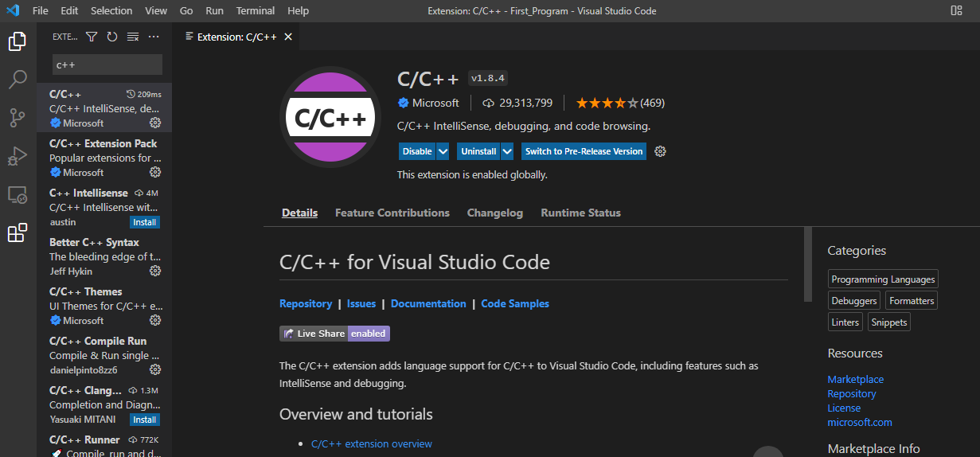Open the Extensions view icon

click(18, 233)
